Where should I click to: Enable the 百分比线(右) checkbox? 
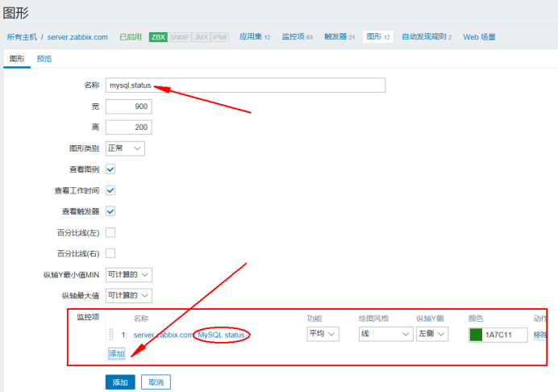click(110, 253)
